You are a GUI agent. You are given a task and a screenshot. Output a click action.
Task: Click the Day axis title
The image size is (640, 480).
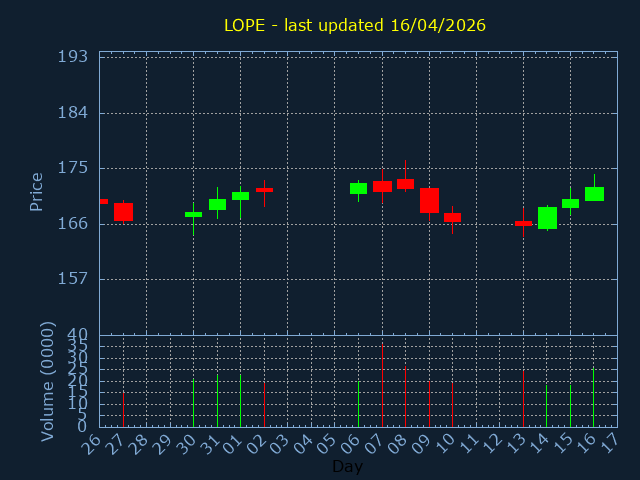(347, 466)
